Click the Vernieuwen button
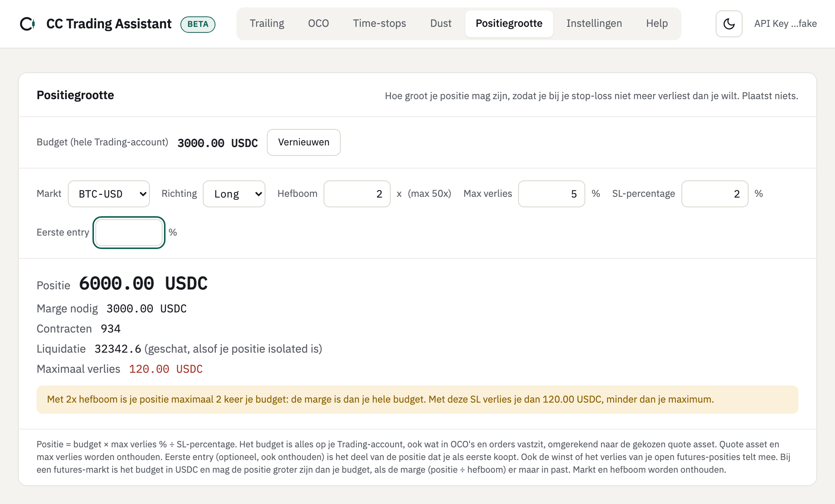Screen dimensions: 835x504 coord(303,142)
